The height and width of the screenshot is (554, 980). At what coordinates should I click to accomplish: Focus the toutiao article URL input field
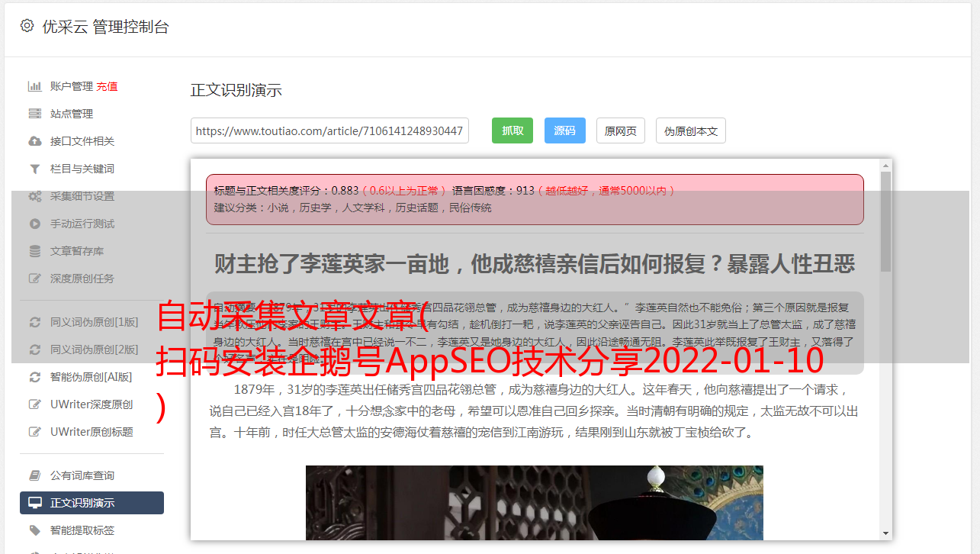click(329, 130)
